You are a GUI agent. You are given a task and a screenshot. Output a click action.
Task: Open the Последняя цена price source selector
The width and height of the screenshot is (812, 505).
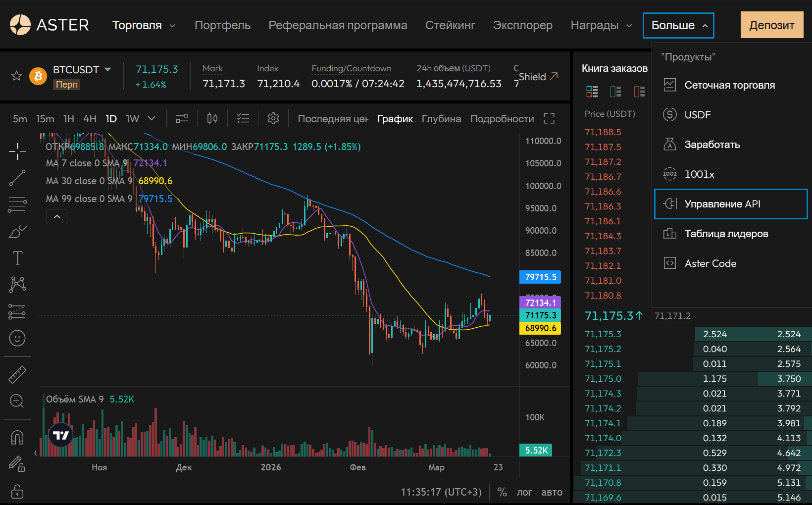[333, 119]
